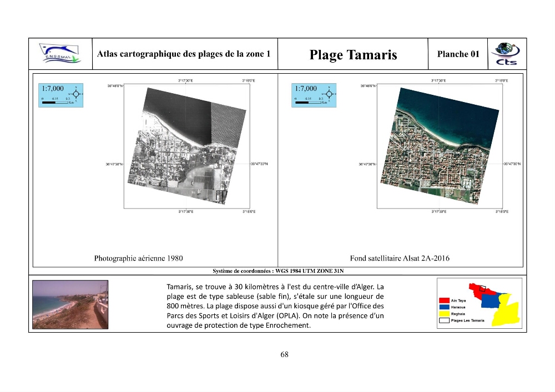This screenshot has height=392, width=555.
Task: Select the '1:7,000' scale text in the 1980 panel
Action: click(53, 88)
